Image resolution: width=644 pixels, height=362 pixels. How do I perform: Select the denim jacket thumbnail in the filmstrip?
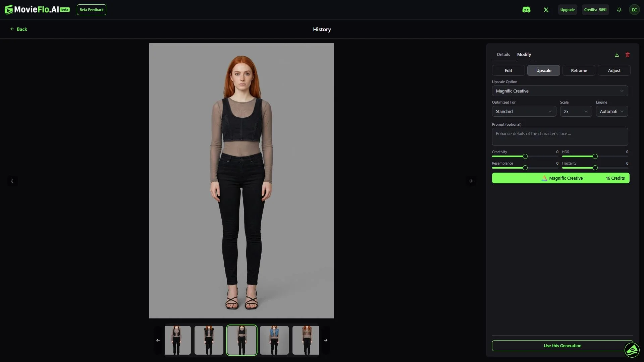click(x=274, y=340)
